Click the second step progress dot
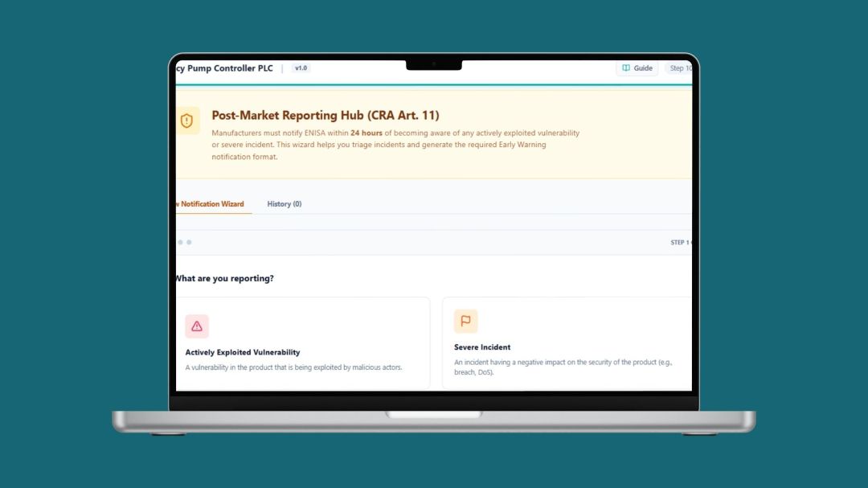Screen dimensions: 868x488 pyautogui.click(x=190, y=242)
